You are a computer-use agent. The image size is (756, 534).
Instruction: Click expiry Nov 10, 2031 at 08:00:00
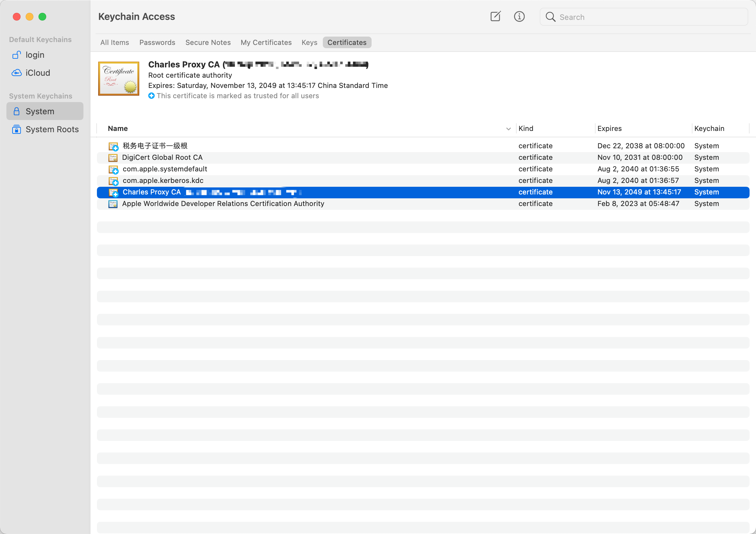(x=640, y=157)
